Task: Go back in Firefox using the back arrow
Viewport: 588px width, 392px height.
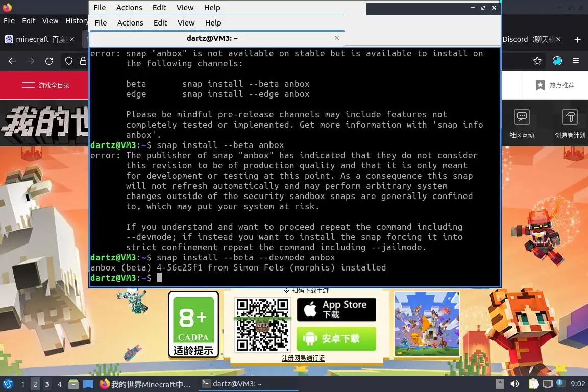Action: pyautogui.click(x=12, y=61)
